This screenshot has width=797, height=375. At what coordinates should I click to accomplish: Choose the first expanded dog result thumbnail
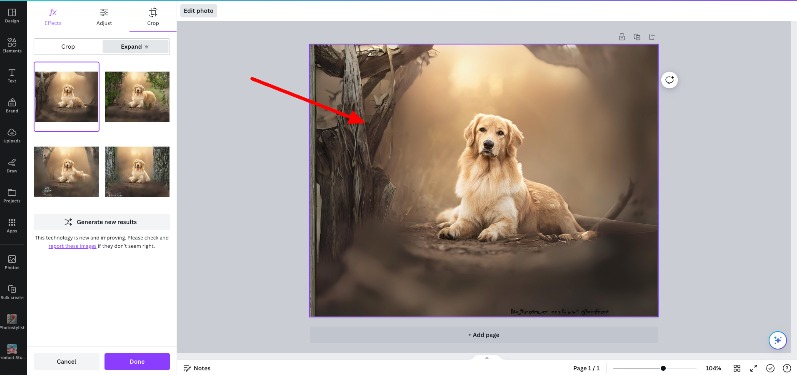tap(67, 97)
